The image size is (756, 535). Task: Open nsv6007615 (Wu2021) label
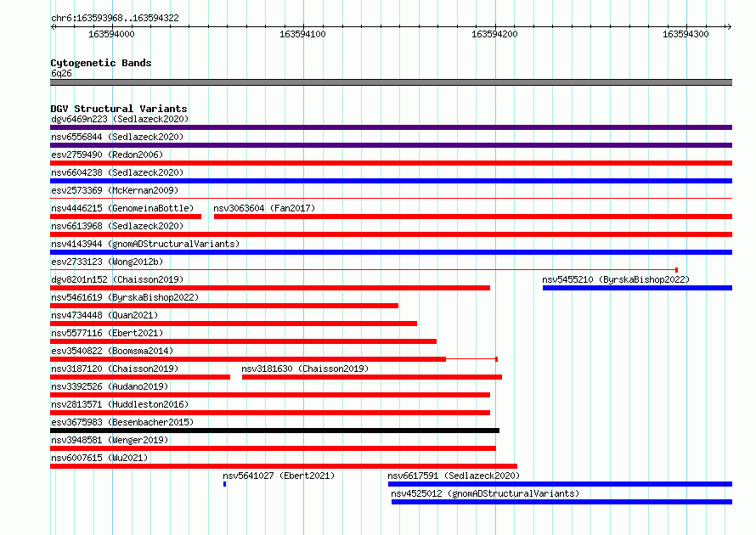[x=99, y=458]
